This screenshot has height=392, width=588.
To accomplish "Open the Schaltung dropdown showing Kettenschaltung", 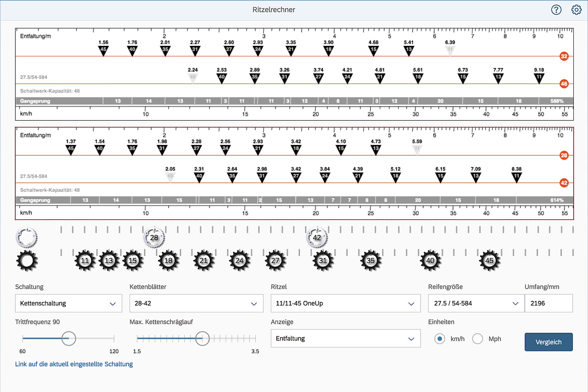I will pyautogui.click(x=68, y=303).
